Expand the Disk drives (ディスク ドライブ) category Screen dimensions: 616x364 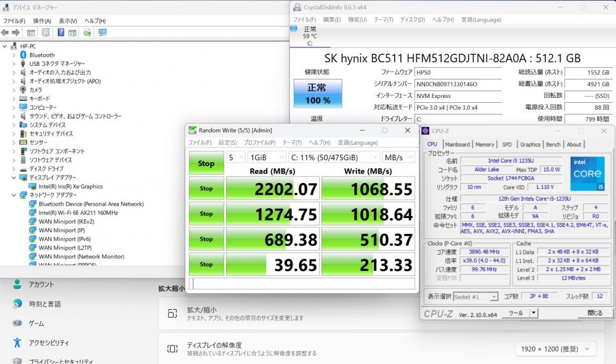(x=14, y=169)
